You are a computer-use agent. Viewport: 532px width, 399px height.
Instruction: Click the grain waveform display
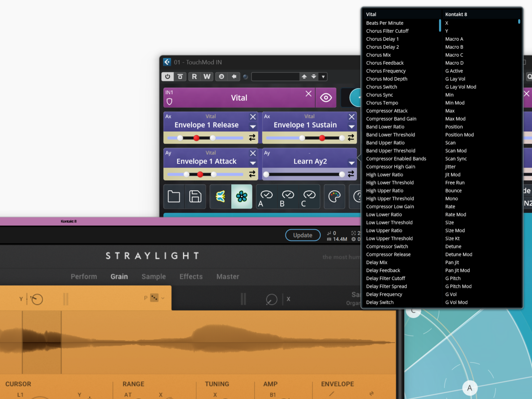pyautogui.click(x=198, y=342)
